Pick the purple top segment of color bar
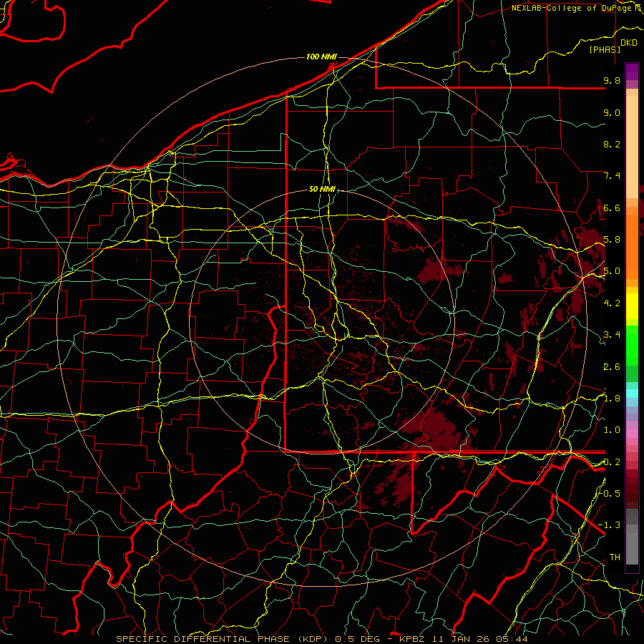 (632, 72)
